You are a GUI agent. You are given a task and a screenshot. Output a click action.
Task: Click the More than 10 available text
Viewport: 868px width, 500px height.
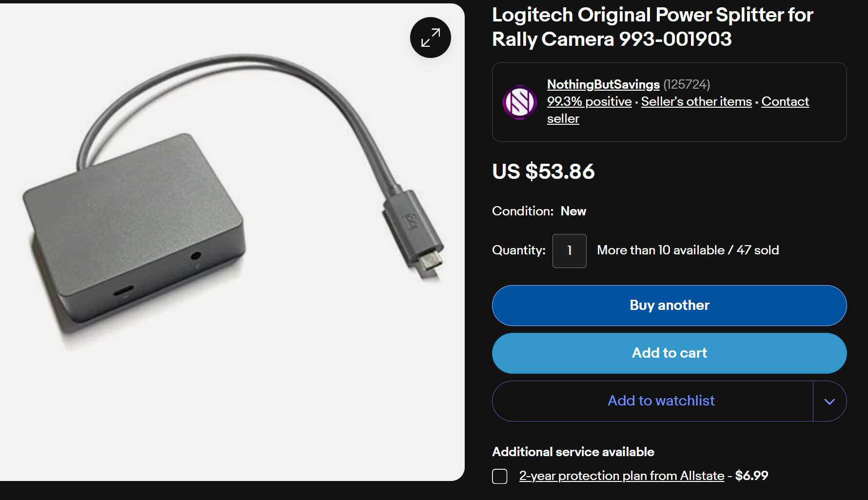[687, 250]
